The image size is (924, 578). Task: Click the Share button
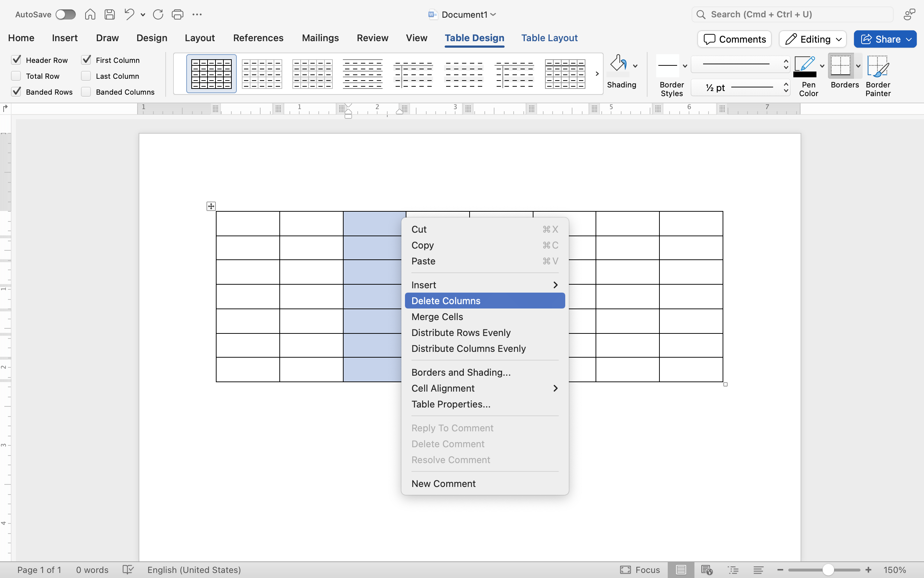885,39
